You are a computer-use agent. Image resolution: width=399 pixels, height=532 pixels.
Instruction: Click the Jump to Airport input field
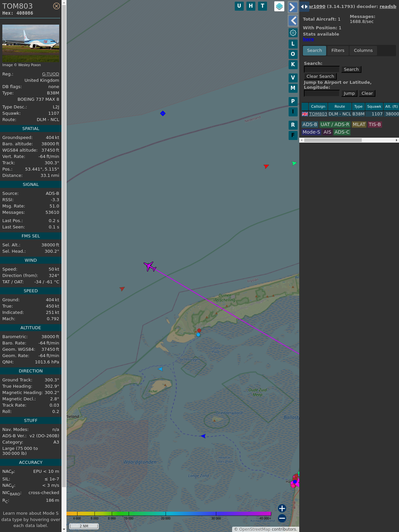click(x=322, y=93)
